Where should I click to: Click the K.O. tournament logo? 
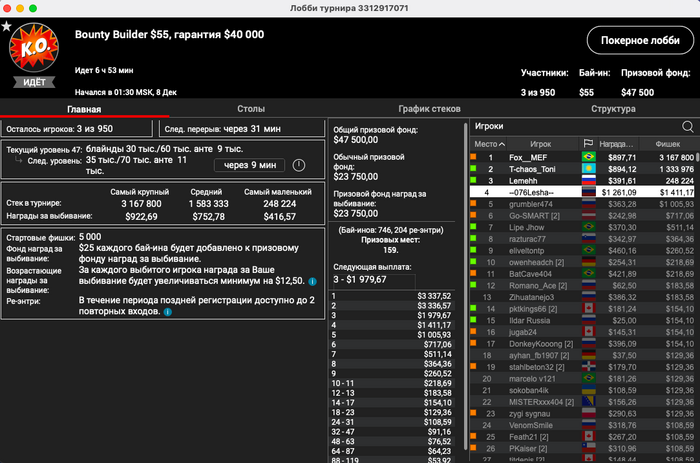(x=34, y=48)
